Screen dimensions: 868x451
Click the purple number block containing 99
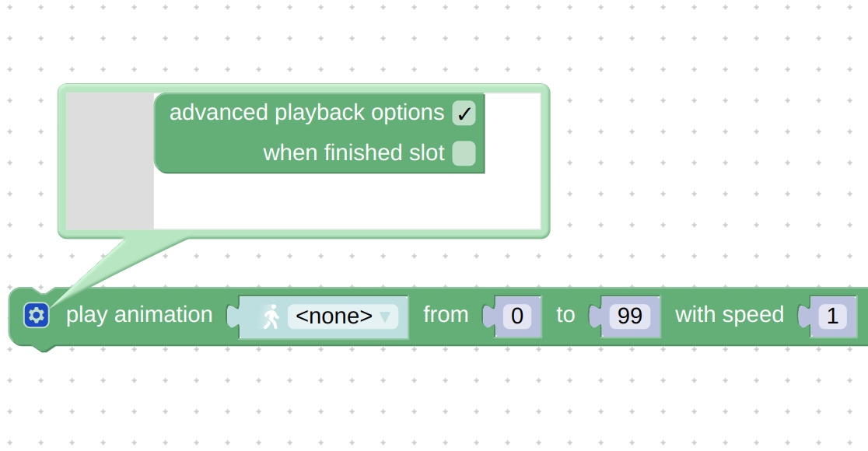pos(625,316)
